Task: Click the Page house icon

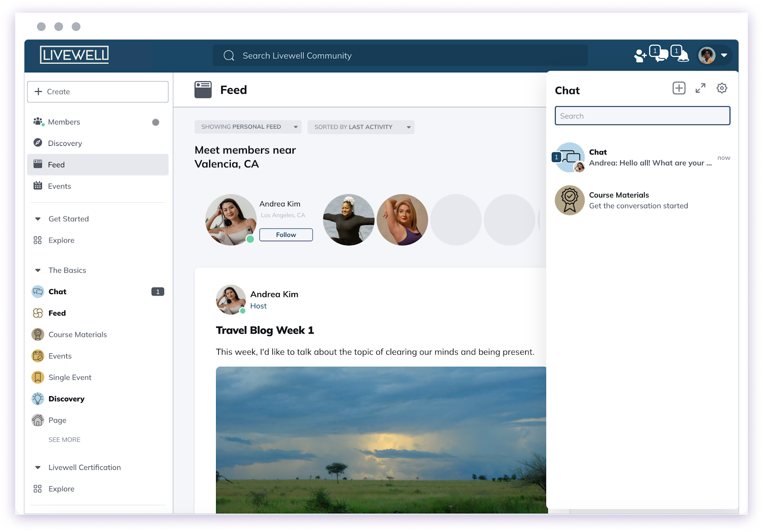Action: 38,420
